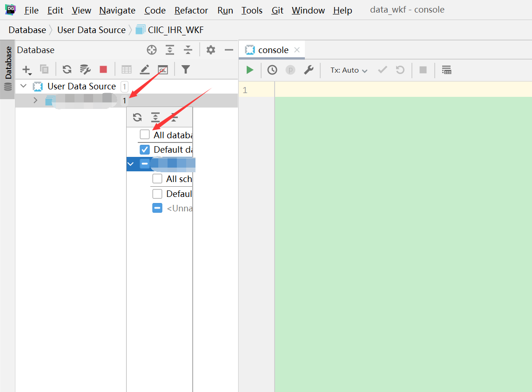Click User Data Source breadcrumb

click(91, 30)
